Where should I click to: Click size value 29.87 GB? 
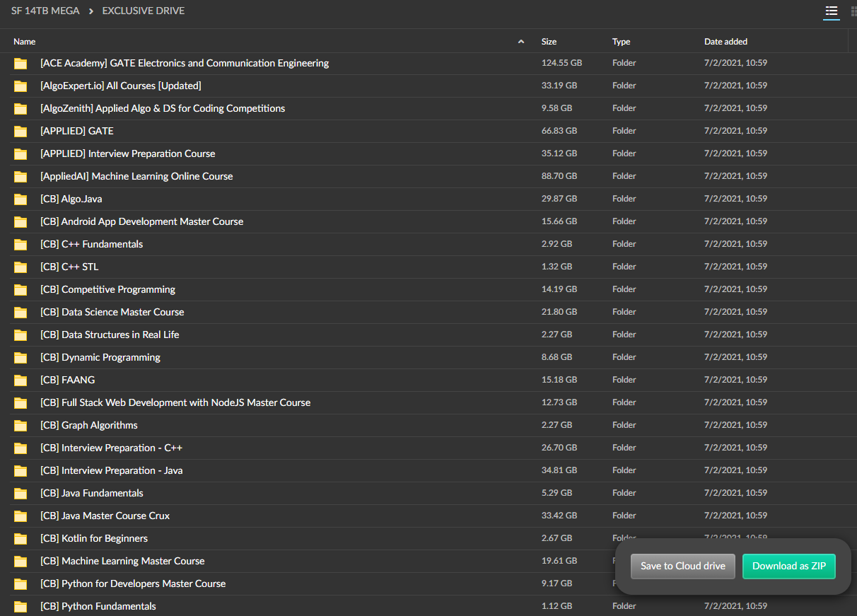pyautogui.click(x=559, y=199)
